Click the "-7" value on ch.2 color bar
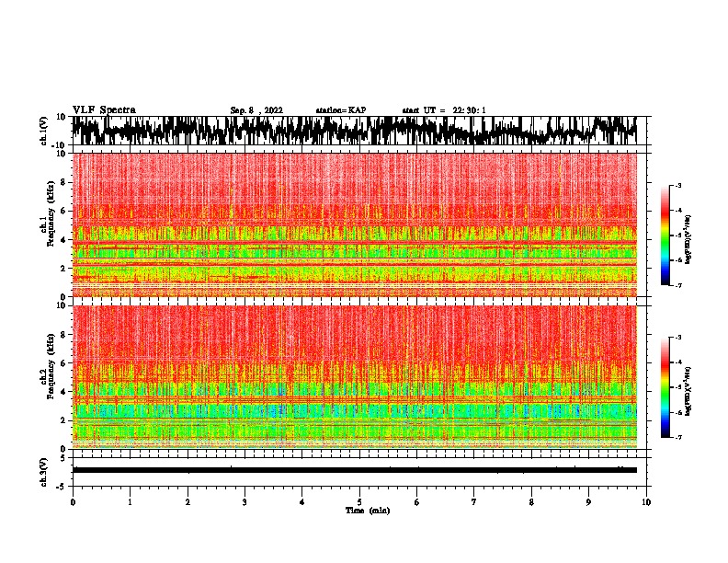The width and height of the screenshot is (728, 563). point(678,437)
